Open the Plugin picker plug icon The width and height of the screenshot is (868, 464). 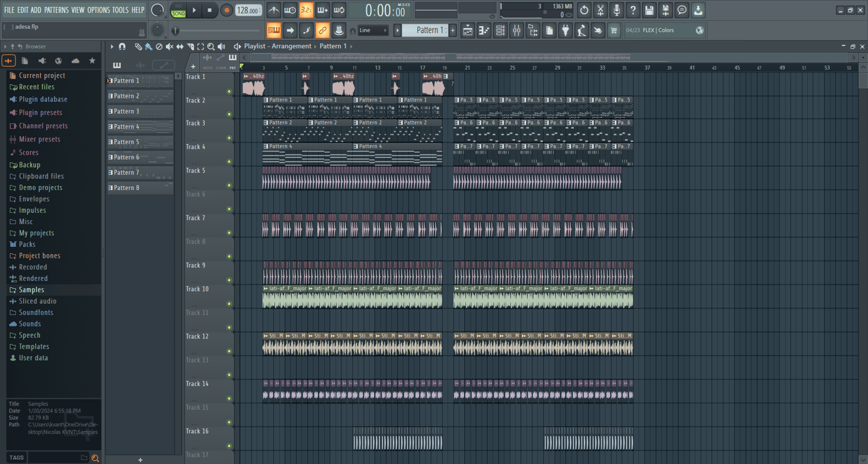click(565, 30)
